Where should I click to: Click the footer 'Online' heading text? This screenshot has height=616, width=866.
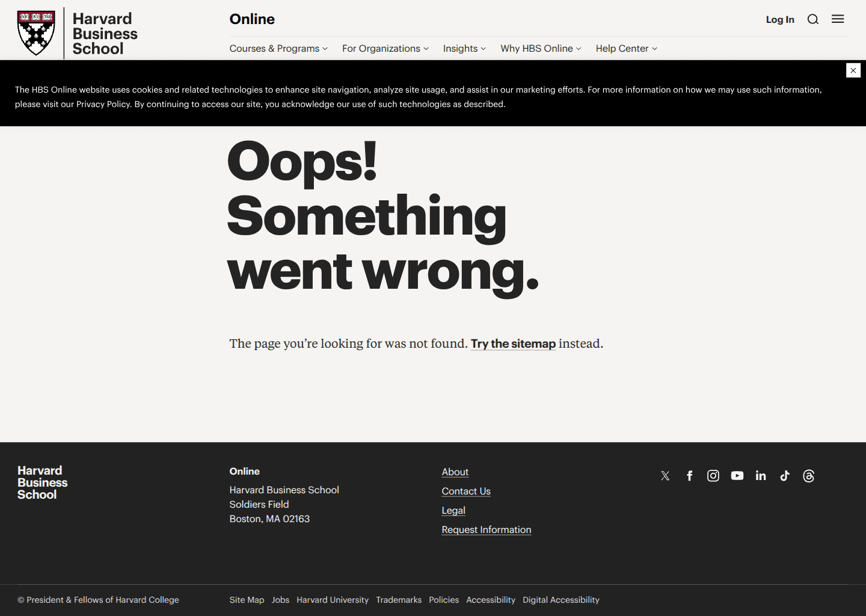(244, 471)
